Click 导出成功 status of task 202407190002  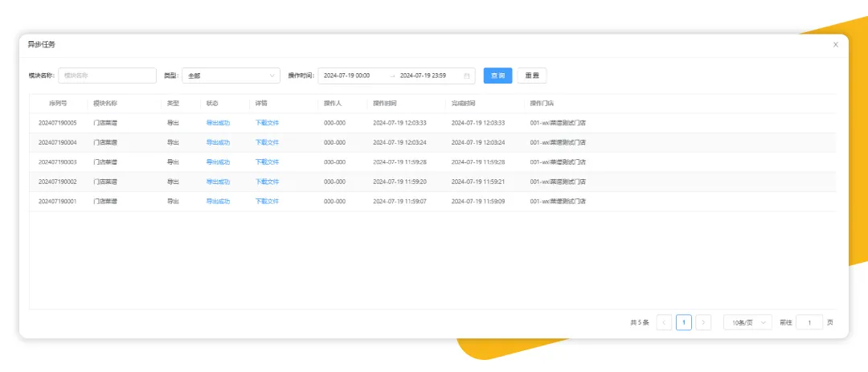point(218,182)
